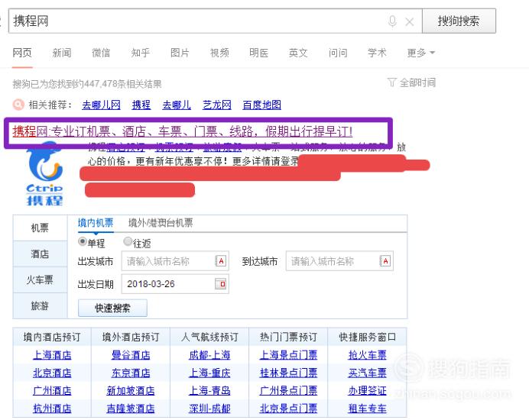Click the microphone voice search icon
This screenshot has height=420, width=529.
coord(392,21)
